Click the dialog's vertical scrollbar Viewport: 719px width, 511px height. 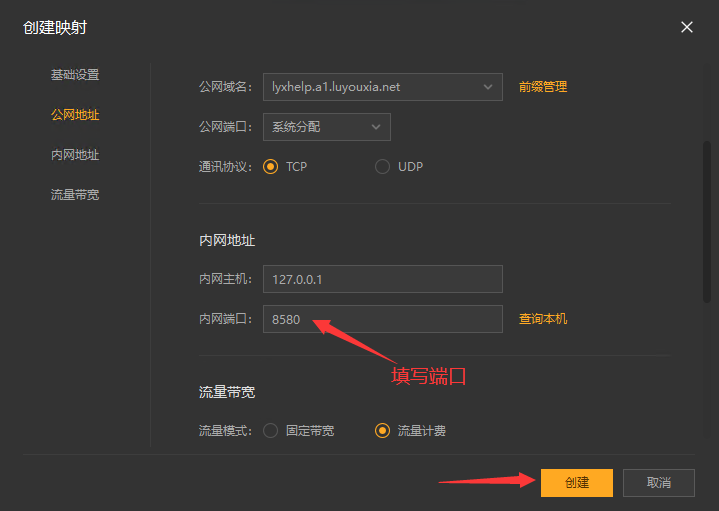pyautogui.click(x=707, y=222)
